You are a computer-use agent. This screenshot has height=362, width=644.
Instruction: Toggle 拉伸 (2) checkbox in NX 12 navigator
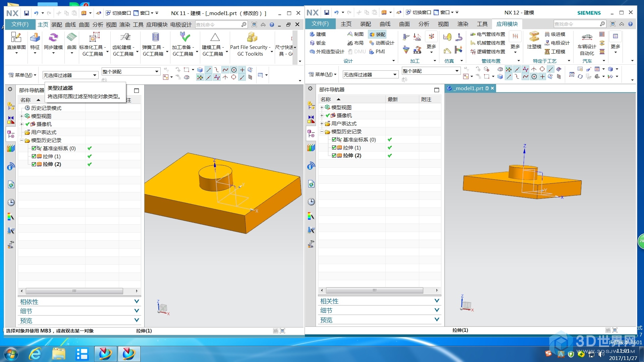click(334, 156)
